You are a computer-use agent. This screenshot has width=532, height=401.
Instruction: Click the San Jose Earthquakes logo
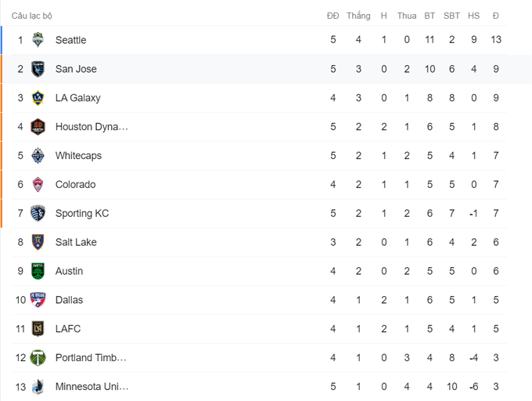pos(38,69)
